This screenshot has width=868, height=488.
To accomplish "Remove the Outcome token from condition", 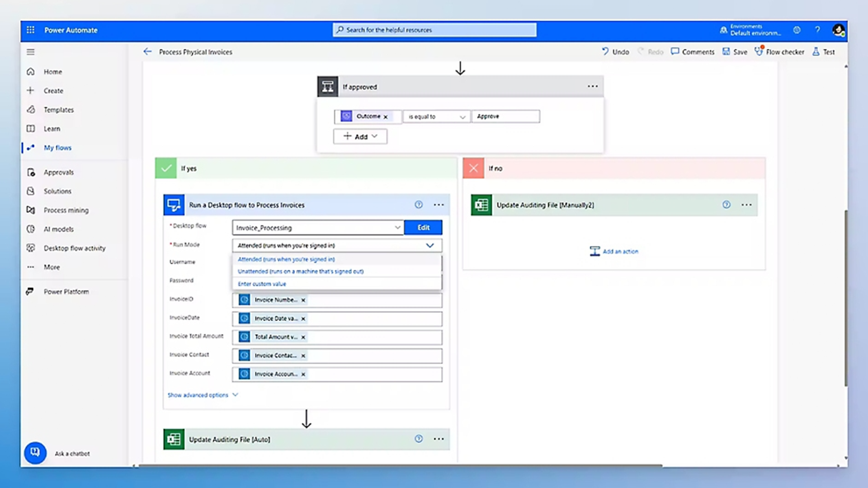I will coord(386,117).
